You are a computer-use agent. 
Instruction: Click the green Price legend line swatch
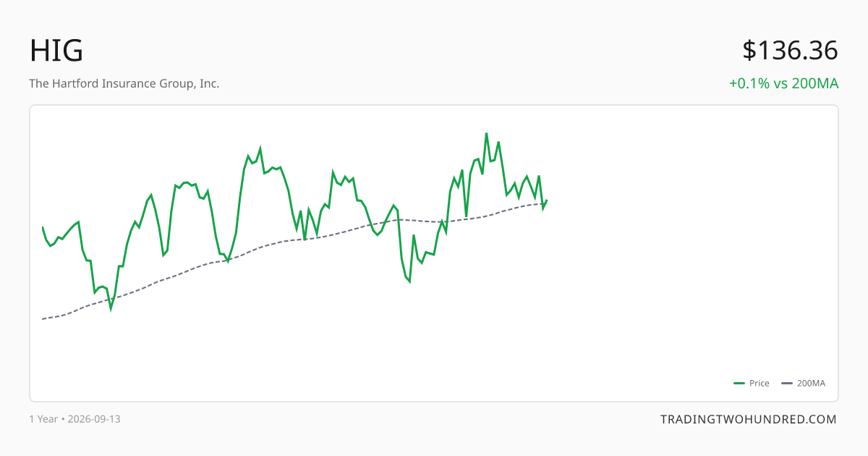click(x=739, y=384)
